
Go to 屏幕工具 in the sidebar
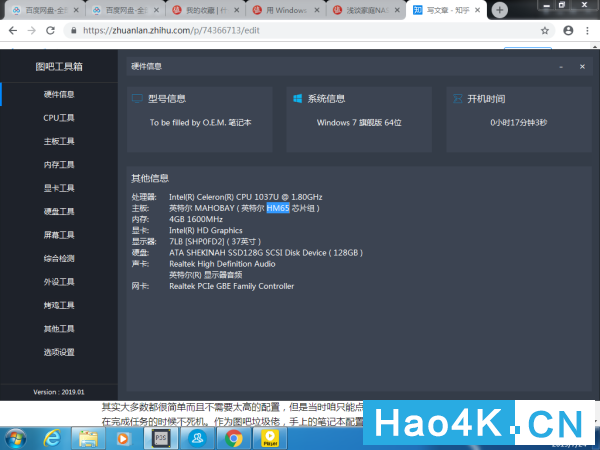pos(59,235)
